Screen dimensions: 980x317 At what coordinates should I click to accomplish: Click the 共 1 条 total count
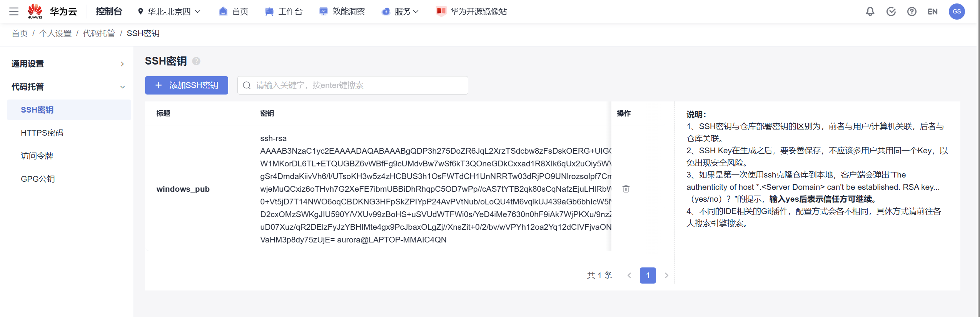(599, 276)
